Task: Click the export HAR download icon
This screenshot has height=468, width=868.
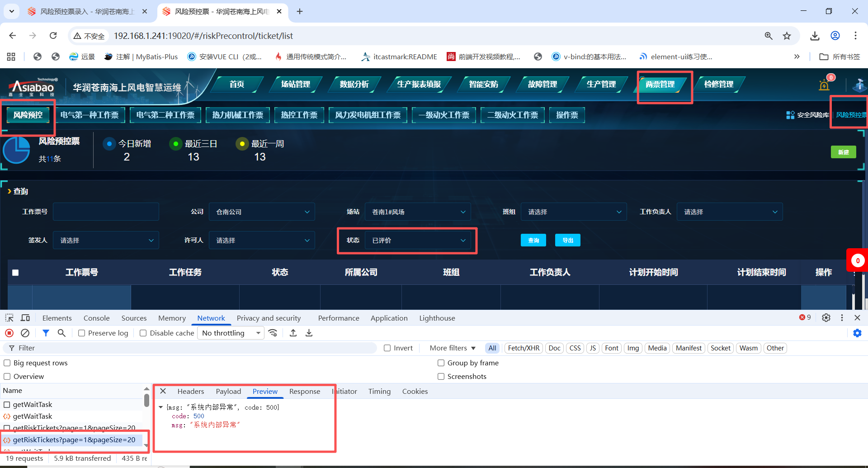Action: 309,333
